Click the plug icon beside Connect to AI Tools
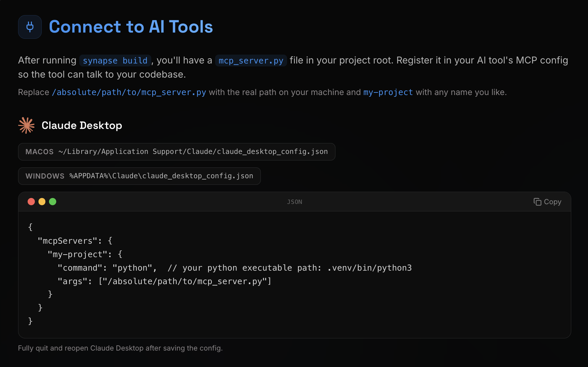The width and height of the screenshot is (588, 367). pyautogui.click(x=30, y=27)
